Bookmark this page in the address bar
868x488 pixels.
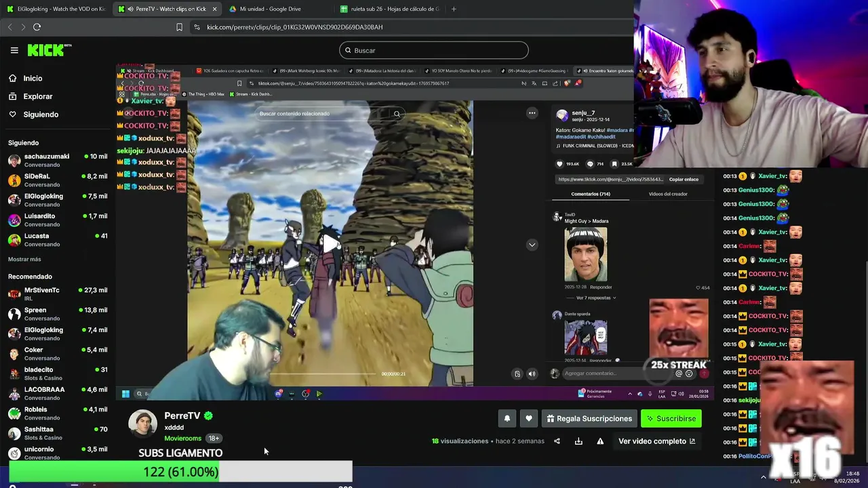coord(179,27)
